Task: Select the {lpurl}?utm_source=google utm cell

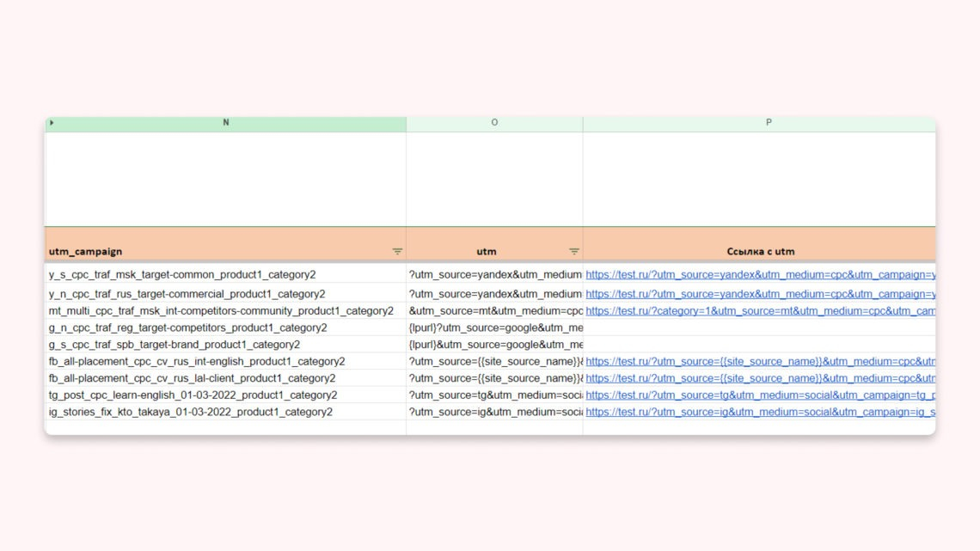Action: coord(494,328)
